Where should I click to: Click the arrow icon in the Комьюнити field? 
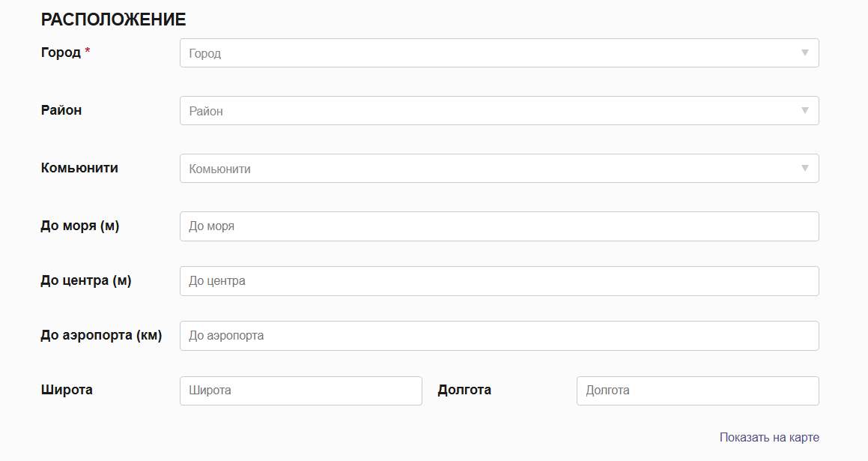805,169
